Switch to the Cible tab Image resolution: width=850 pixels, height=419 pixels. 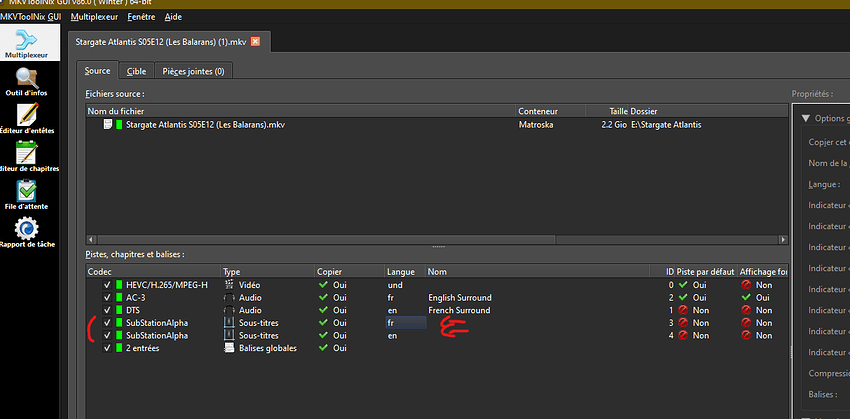(136, 71)
